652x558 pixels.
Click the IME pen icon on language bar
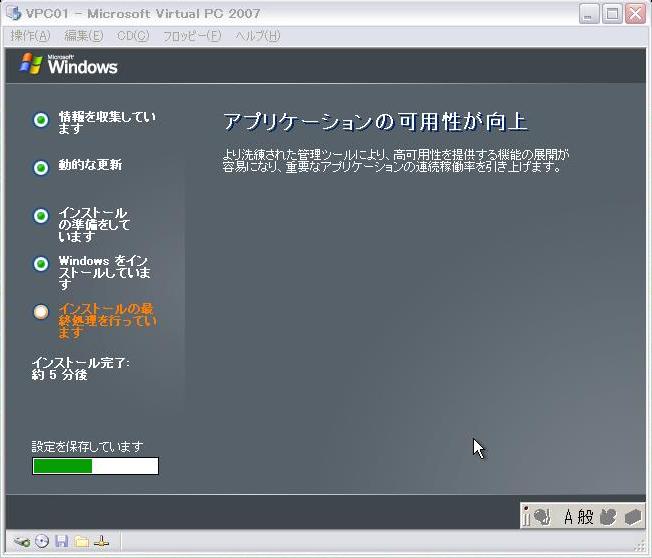(x=541, y=517)
